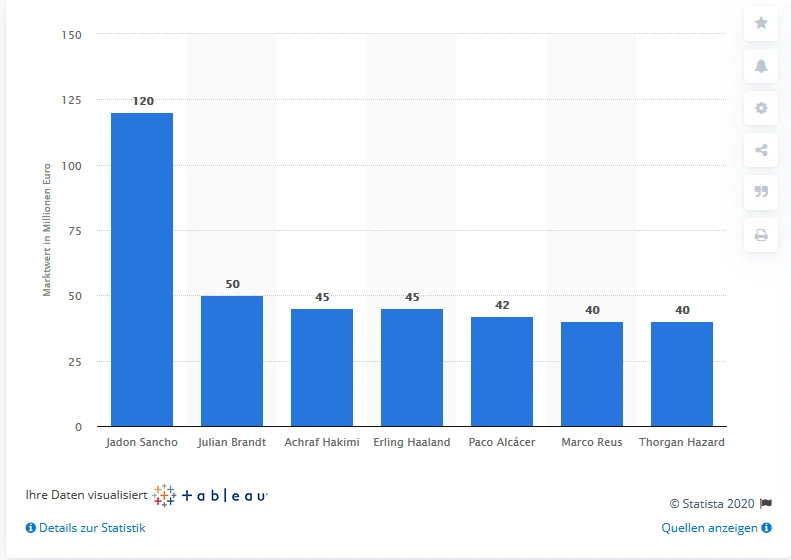Select the Erling Haaland bar

pos(412,368)
